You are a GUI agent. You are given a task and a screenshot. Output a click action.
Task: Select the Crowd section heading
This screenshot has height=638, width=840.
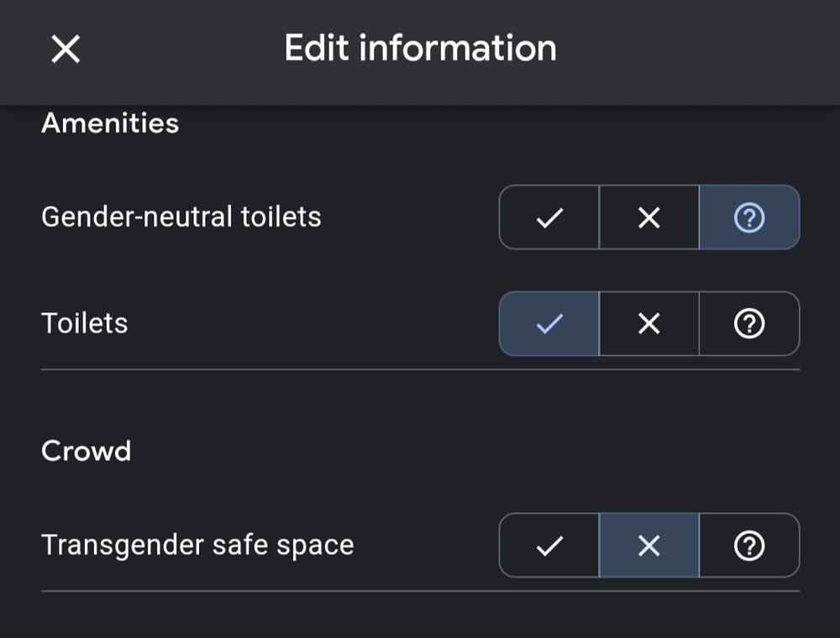87,451
